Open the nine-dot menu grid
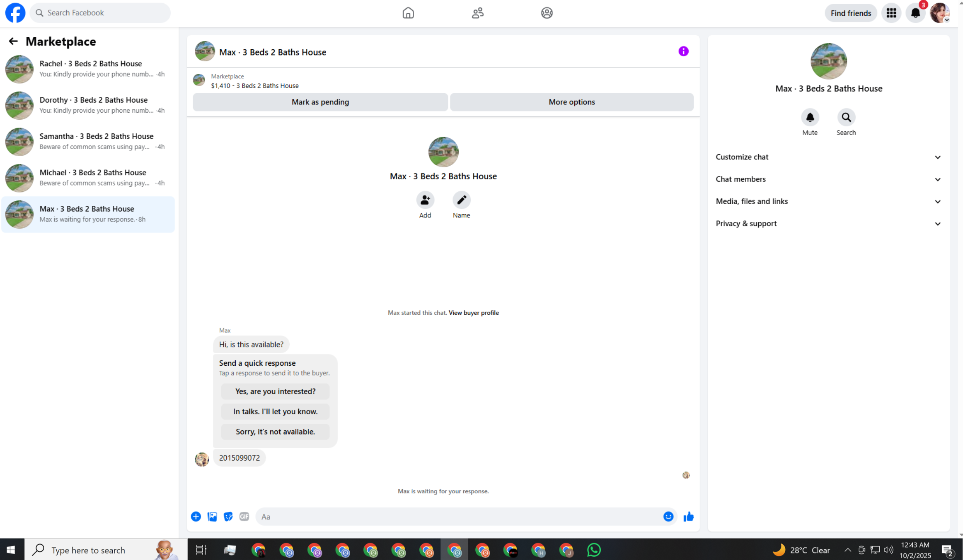The height and width of the screenshot is (560, 963). click(891, 13)
